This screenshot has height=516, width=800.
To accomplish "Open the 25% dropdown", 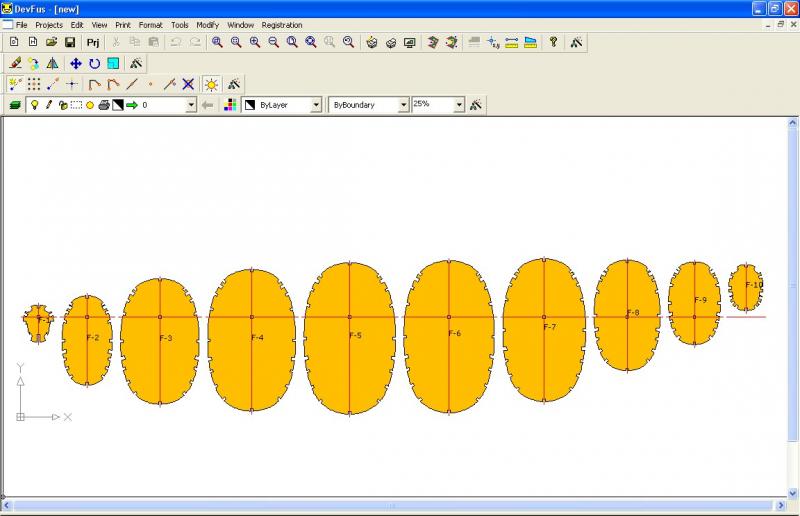I will point(459,105).
